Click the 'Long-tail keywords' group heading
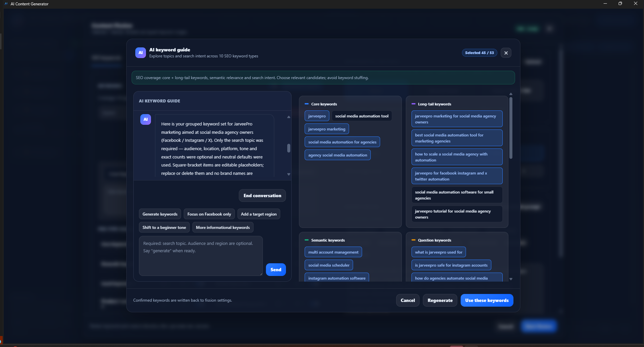Screen dimensions: 644x347 tap(435, 104)
